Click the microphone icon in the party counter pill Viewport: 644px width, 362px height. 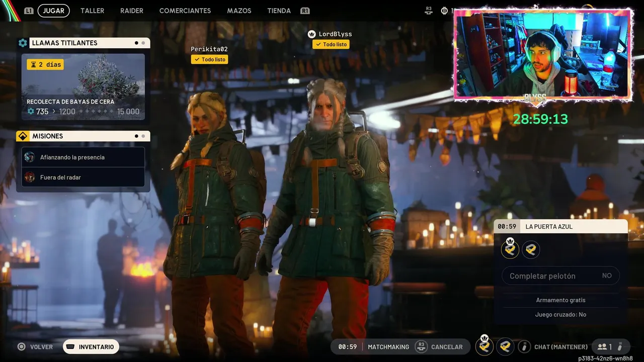[x=620, y=346]
